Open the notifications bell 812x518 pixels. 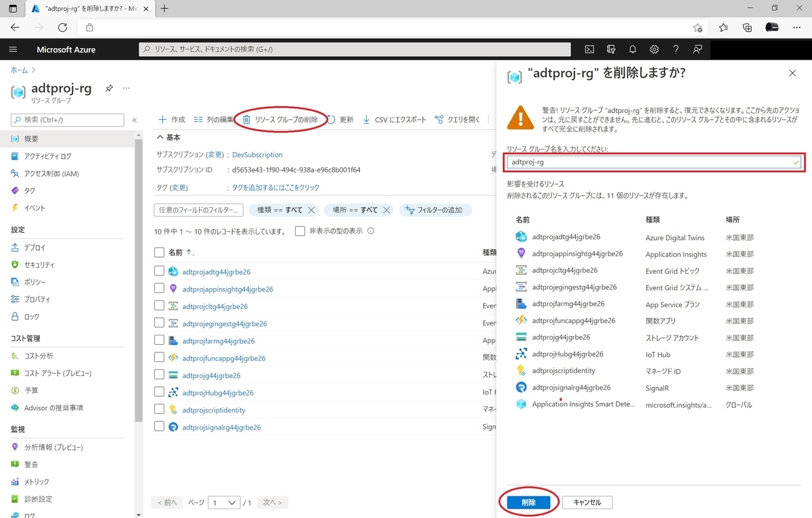point(633,49)
